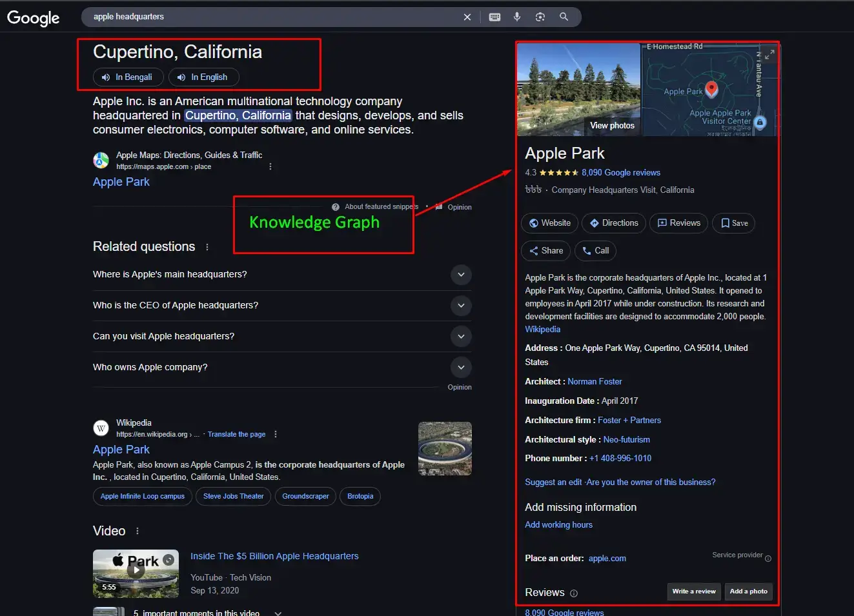Viewport: 854px width, 616px height.
Task: Open the Apple Park Wikipedia link
Action: 121,449
